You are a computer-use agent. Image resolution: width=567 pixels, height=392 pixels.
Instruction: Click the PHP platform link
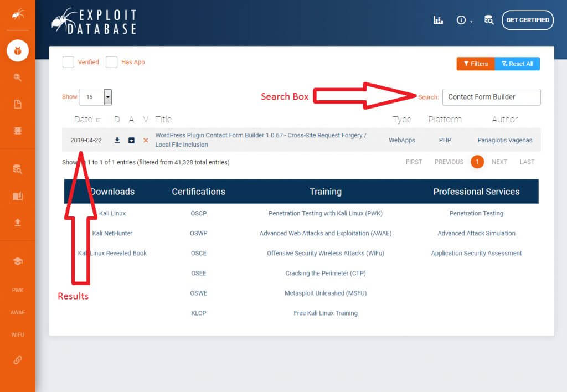tap(445, 140)
